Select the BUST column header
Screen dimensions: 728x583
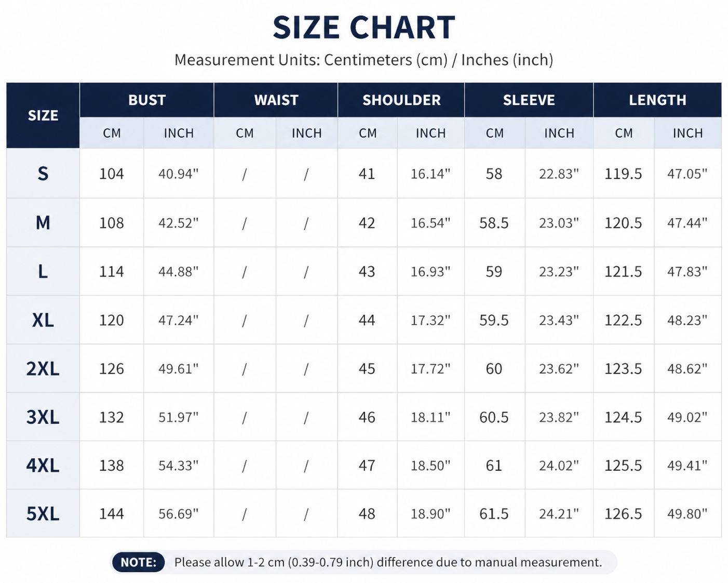point(146,100)
